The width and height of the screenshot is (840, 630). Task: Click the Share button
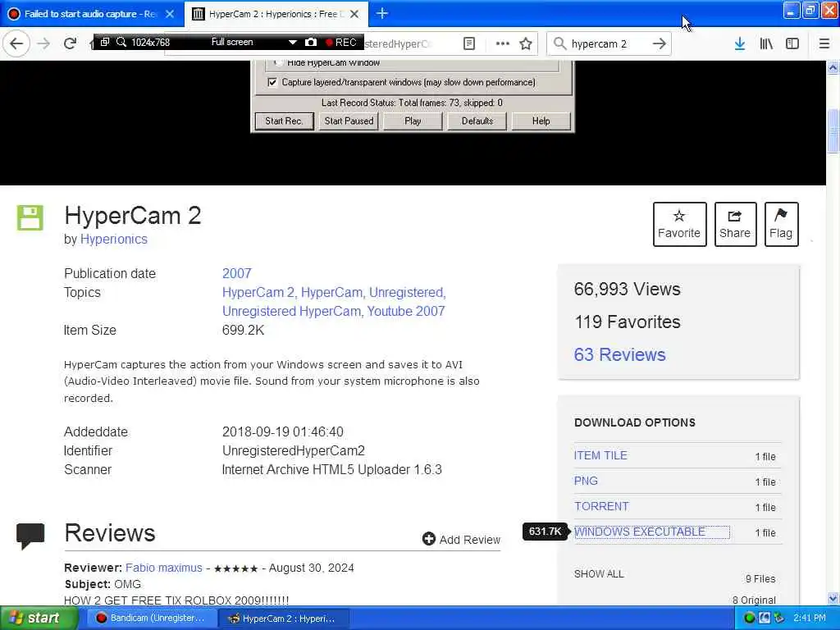pos(735,224)
